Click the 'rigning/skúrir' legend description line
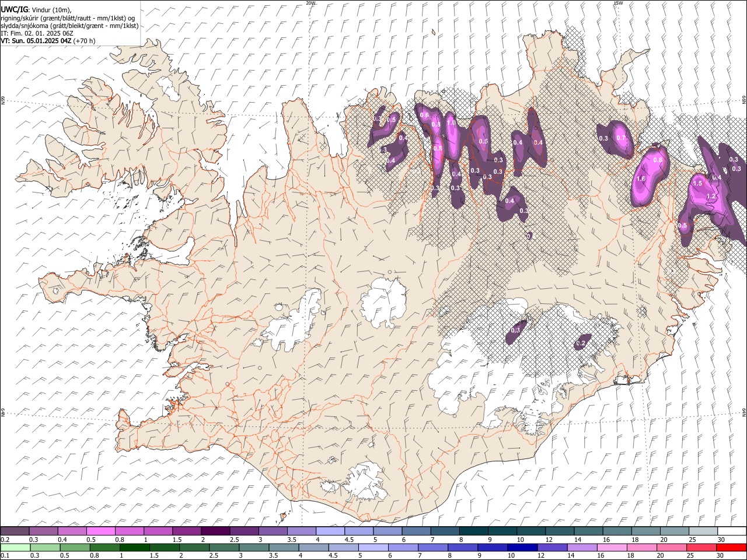Screen dimensions: 747x560 tap(68, 17)
